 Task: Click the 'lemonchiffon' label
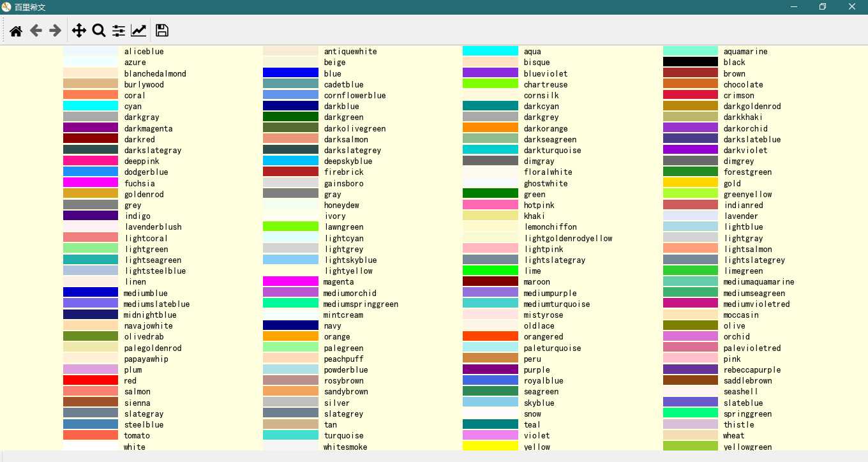coord(550,227)
